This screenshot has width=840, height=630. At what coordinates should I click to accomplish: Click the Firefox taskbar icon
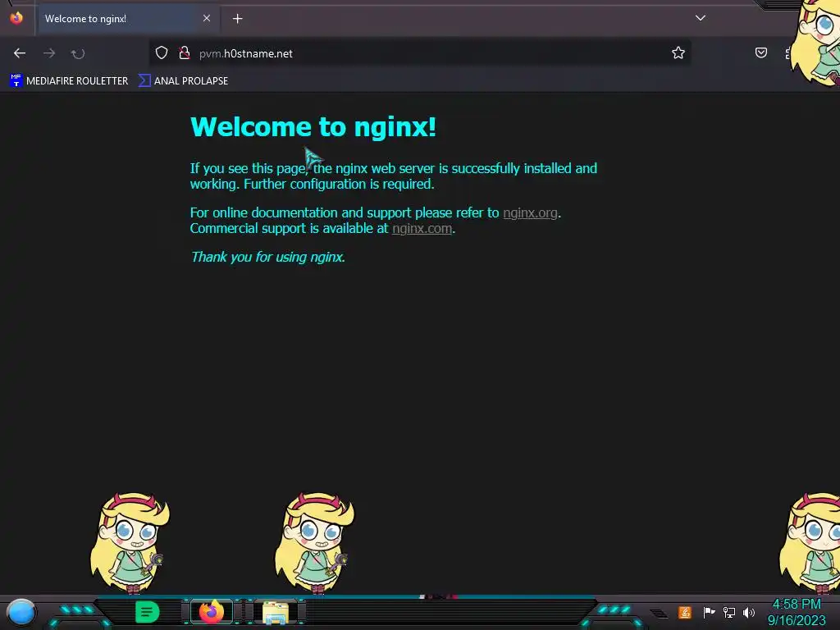(x=212, y=612)
